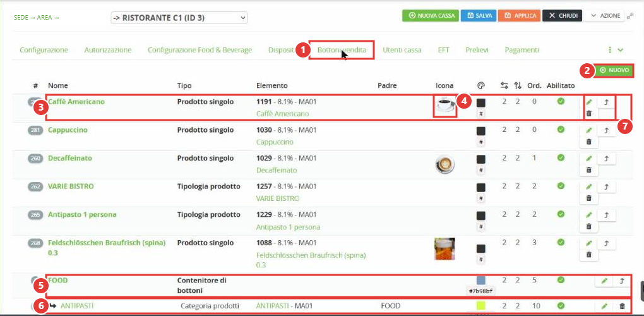Viewport: 644px width, 316px height.
Task: Click the pencil icon in FOOD row
Action: click(604, 281)
